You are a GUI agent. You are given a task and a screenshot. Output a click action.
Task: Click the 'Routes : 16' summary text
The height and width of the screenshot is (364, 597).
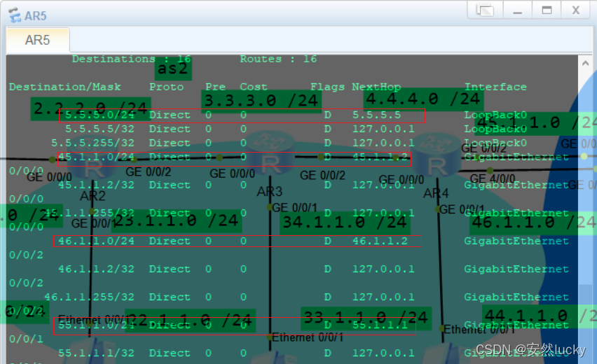pos(278,59)
